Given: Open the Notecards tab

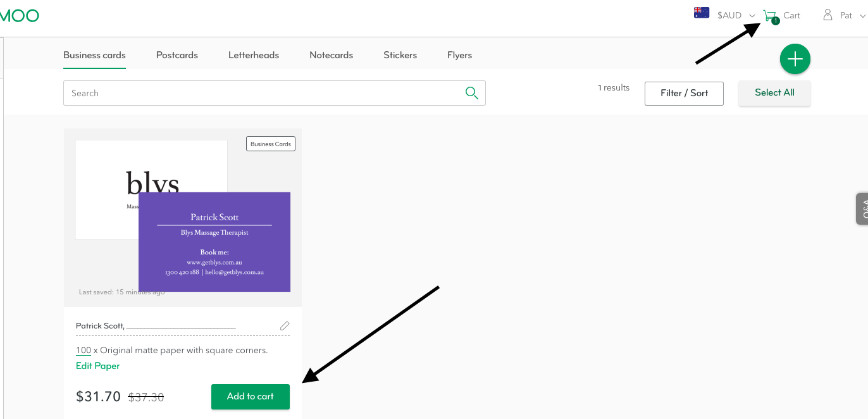Looking at the screenshot, I should (331, 55).
